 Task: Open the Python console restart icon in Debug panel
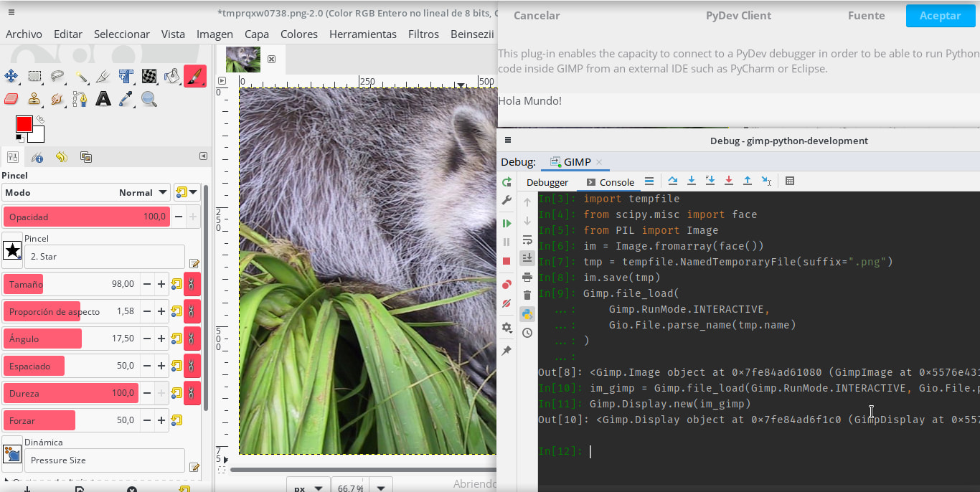point(507,181)
